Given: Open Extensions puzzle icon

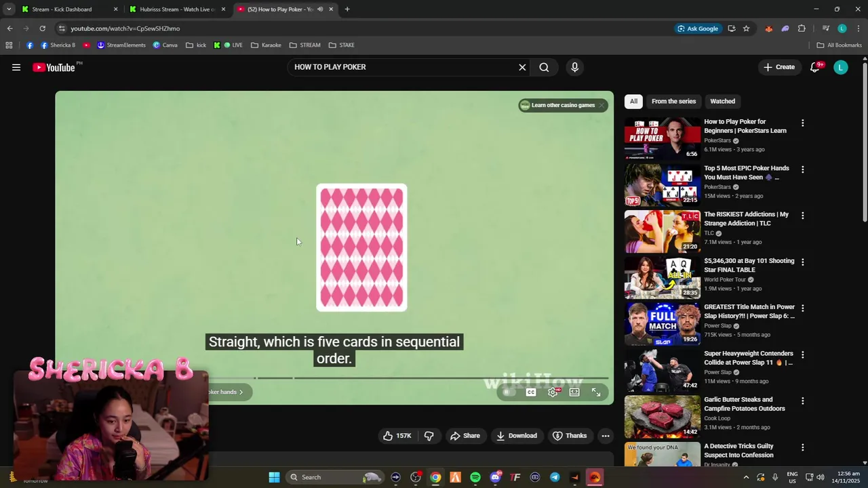Looking at the screenshot, I should point(802,28).
